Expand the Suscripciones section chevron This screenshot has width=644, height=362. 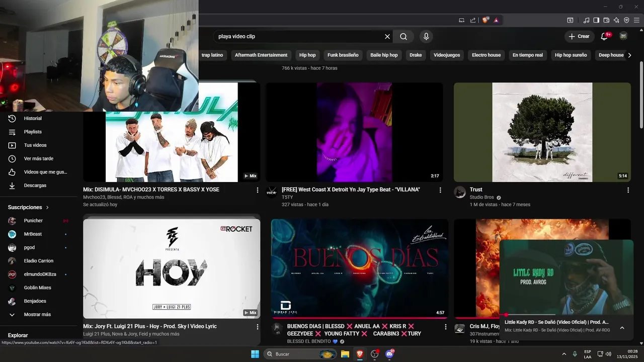click(48, 207)
